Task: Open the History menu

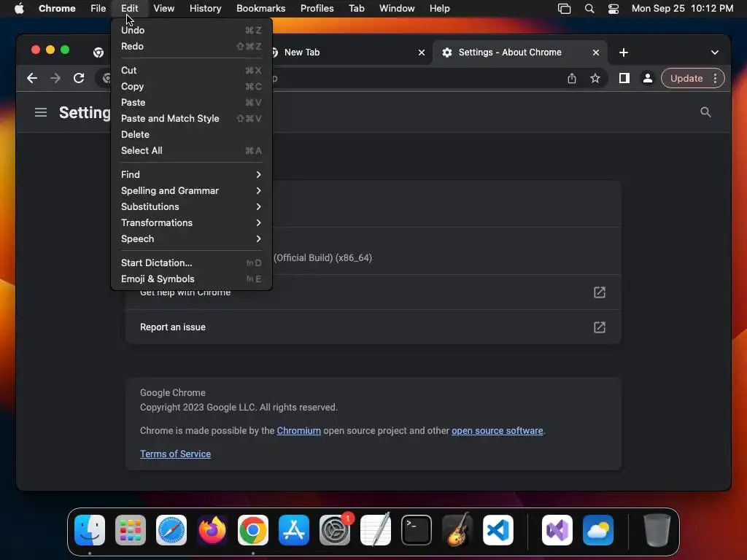Action: point(205,9)
